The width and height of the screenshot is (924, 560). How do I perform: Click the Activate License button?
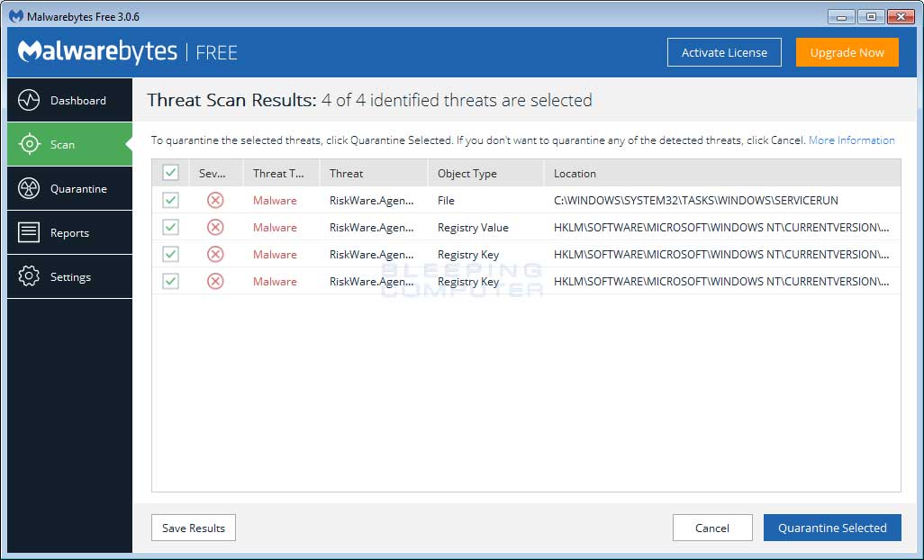[x=724, y=52]
